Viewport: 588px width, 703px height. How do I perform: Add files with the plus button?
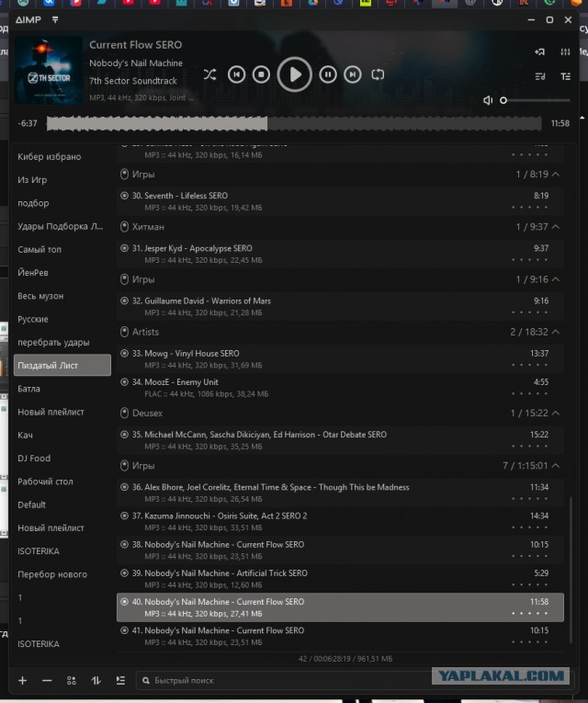coord(22,680)
